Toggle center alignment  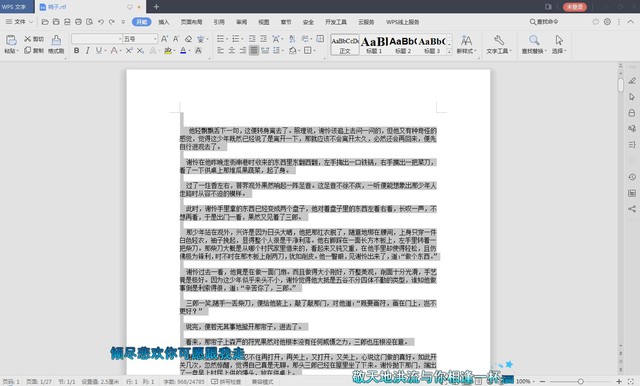pos(231,51)
